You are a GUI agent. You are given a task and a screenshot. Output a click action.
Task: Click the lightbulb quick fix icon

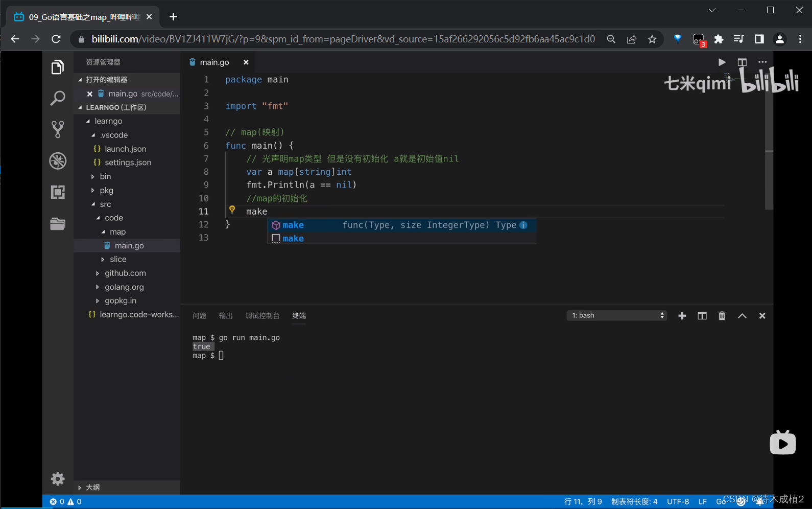coord(232,210)
